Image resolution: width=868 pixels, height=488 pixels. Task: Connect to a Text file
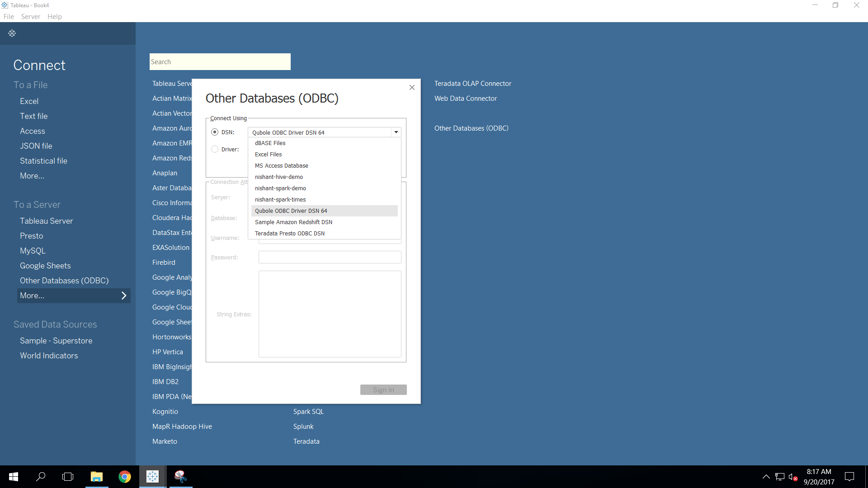tap(34, 116)
